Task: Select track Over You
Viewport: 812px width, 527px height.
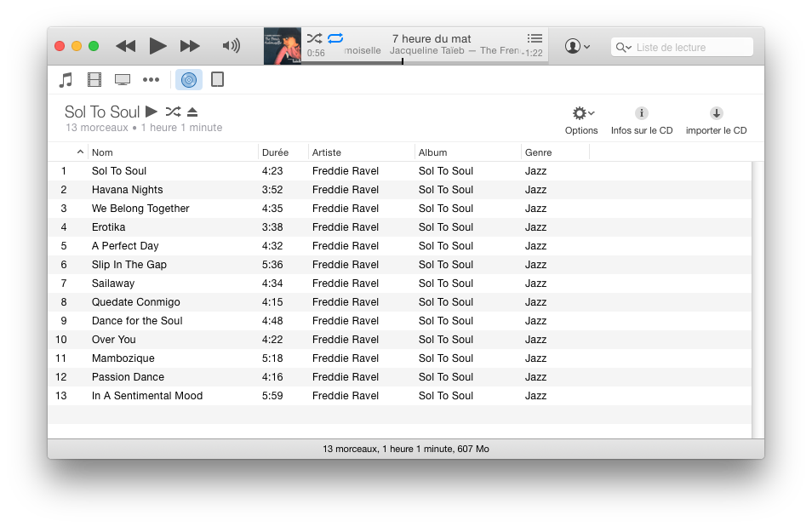Action: pos(399,340)
